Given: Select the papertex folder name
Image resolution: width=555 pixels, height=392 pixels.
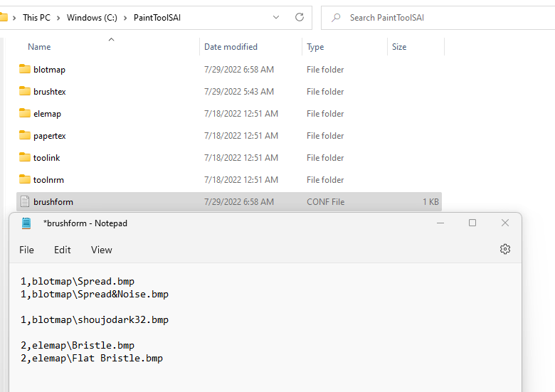Looking at the screenshot, I should [x=50, y=136].
